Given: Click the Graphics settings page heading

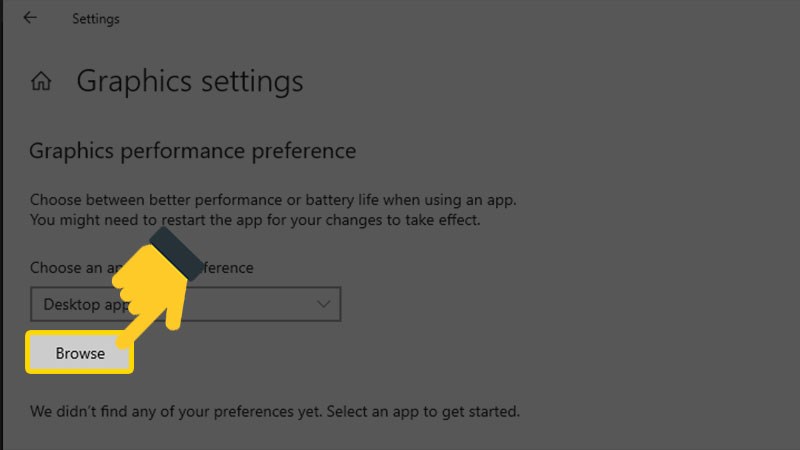Looking at the screenshot, I should (x=190, y=81).
